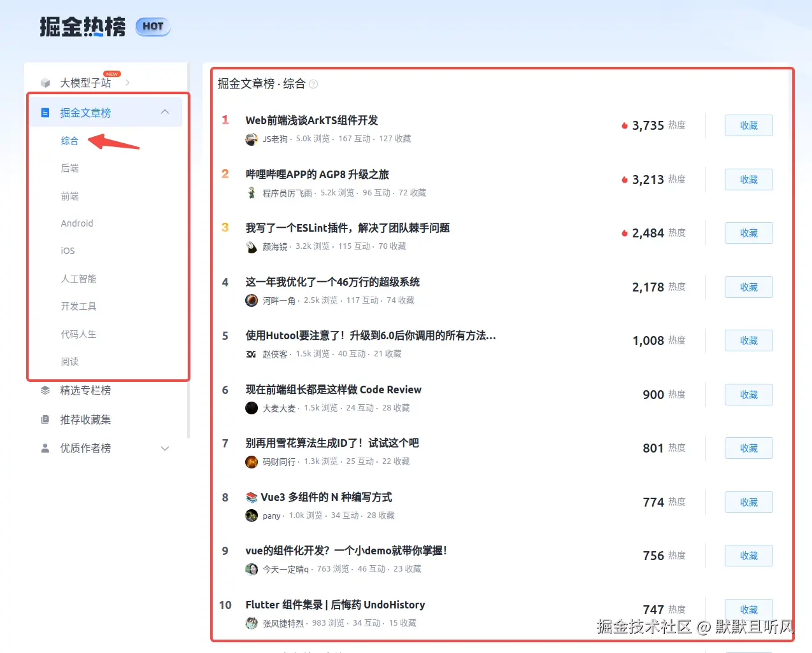Click 收藏 for the 雪花算法 article
This screenshot has height=653, width=812.
click(749, 448)
